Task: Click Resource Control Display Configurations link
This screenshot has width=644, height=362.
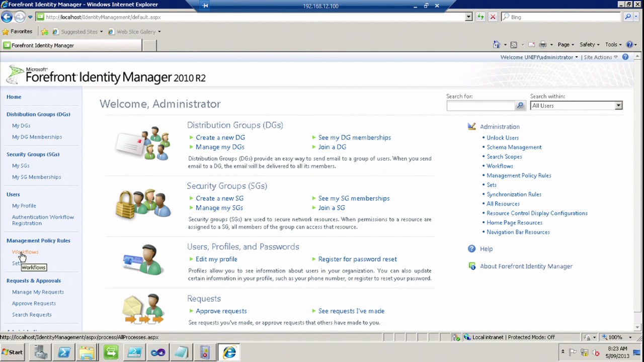Action: pyautogui.click(x=537, y=213)
